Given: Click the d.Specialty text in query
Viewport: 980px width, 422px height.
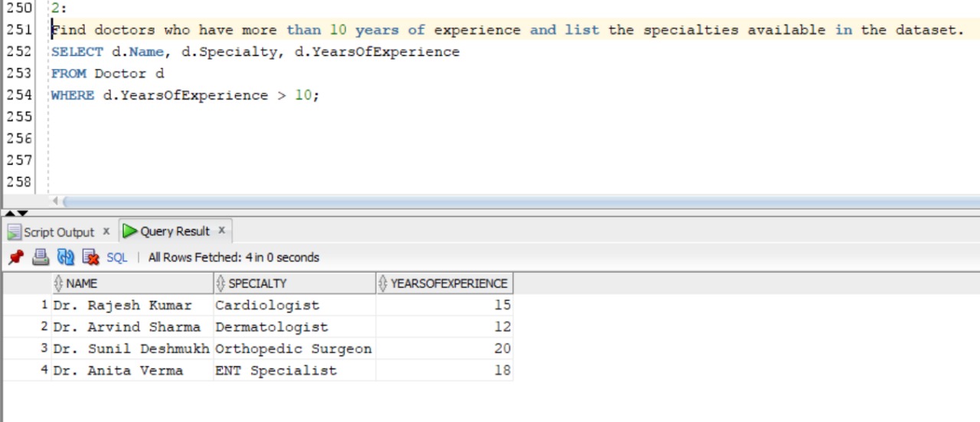Looking at the screenshot, I should click(x=229, y=52).
